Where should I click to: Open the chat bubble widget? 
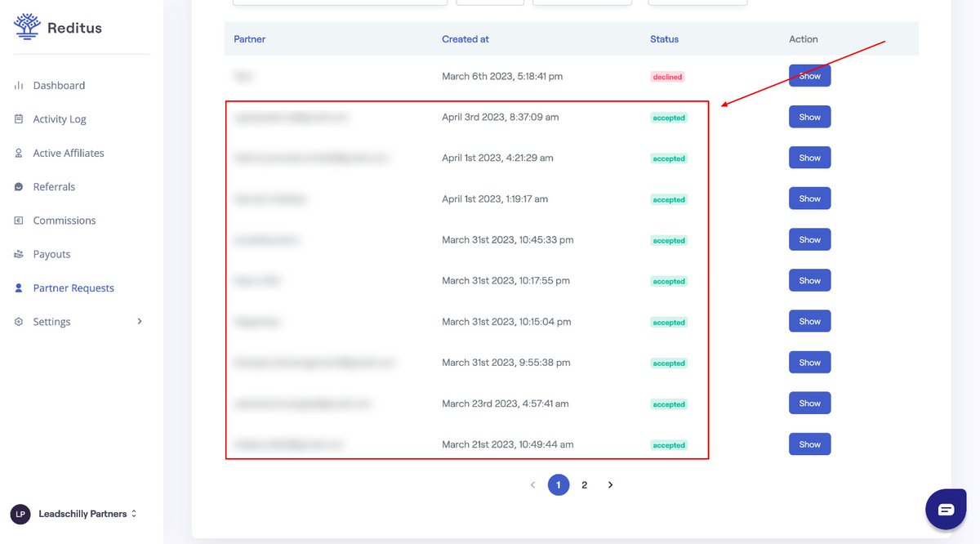coord(945,509)
